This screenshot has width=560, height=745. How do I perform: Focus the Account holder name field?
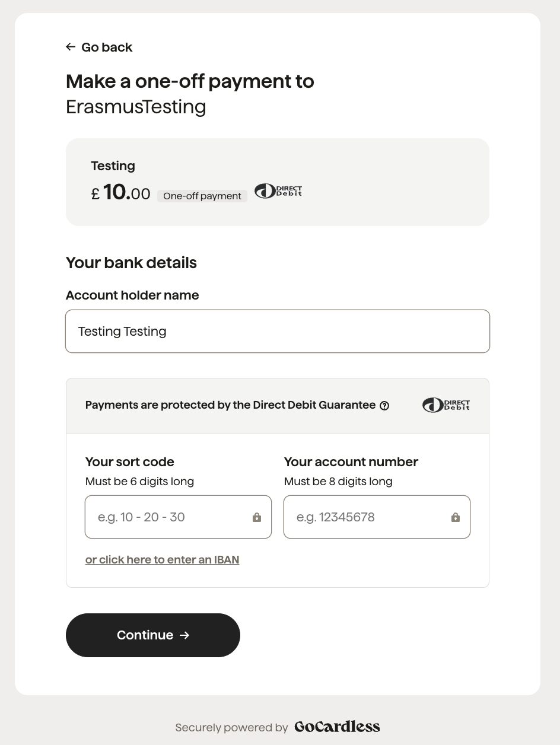click(278, 332)
